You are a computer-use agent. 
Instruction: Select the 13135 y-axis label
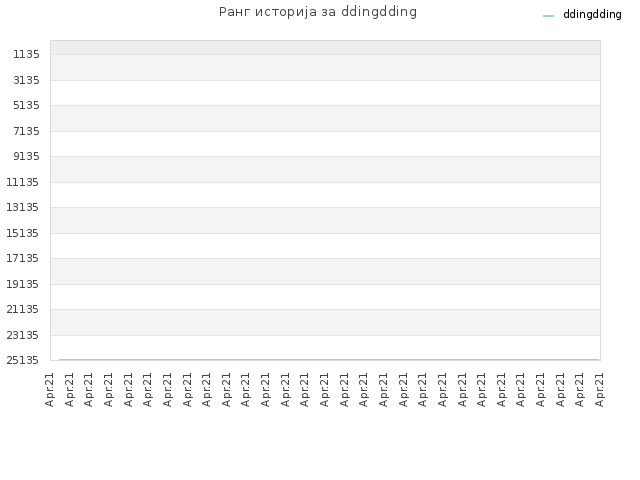click(x=22, y=207)
